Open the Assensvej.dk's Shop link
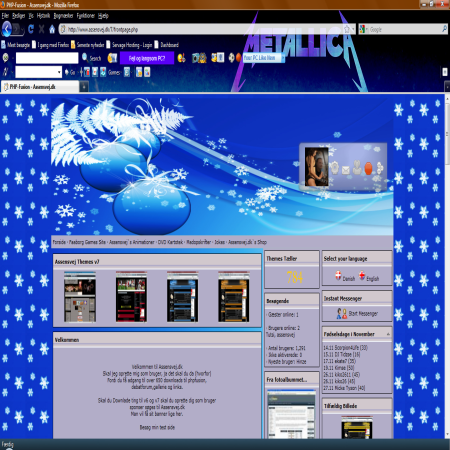 pos(247,242)
